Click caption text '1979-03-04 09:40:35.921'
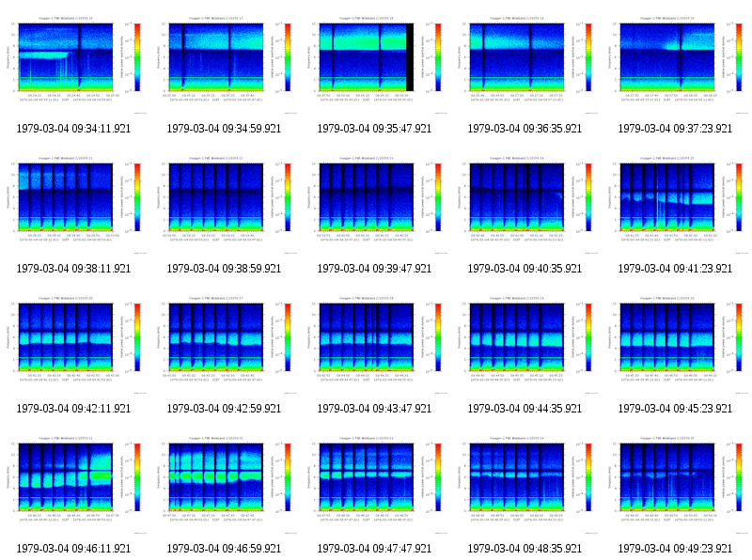The height and width of the screenshot is (560, 752). pos(525,269)
